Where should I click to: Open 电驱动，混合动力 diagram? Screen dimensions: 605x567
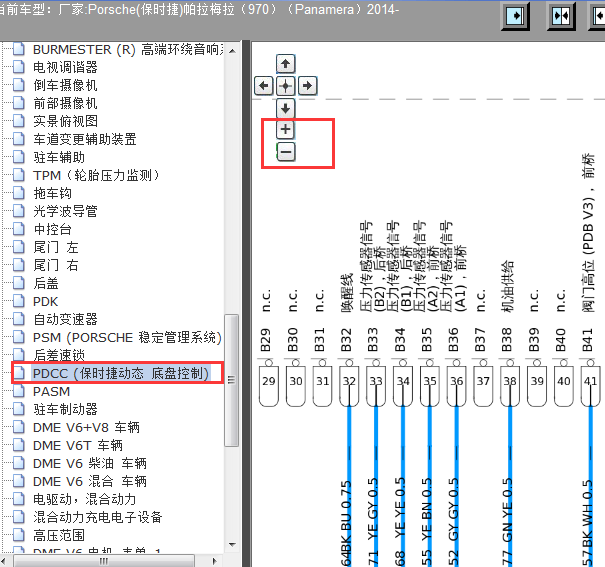[x=84, y=500]
